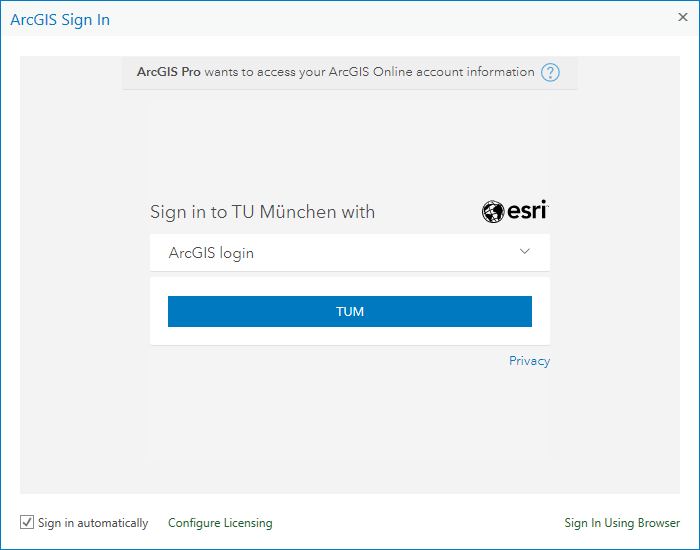Open Configure Licensing
This screenshot has height=550, width=700.
[x=220, y=523]
